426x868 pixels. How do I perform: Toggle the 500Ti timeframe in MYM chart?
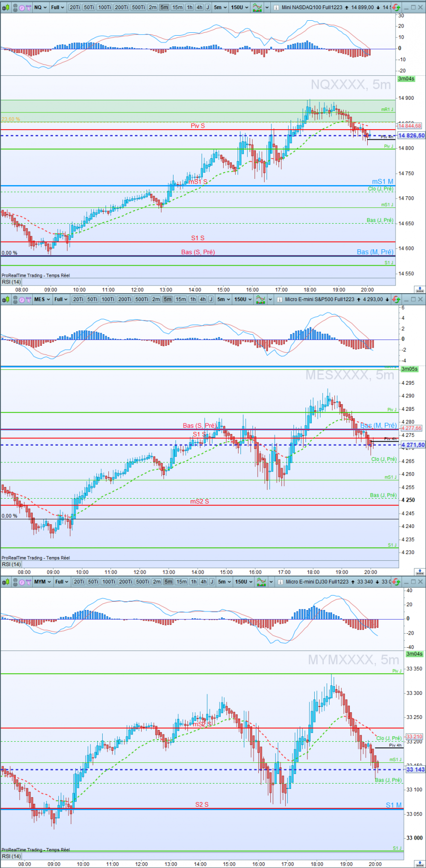[x=143, y=582]
